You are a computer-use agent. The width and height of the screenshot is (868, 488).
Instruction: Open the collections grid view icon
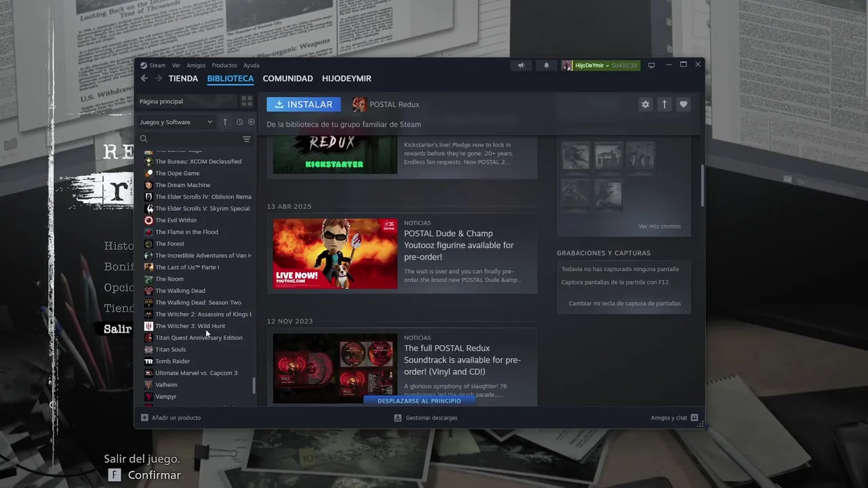pos(247,101)
